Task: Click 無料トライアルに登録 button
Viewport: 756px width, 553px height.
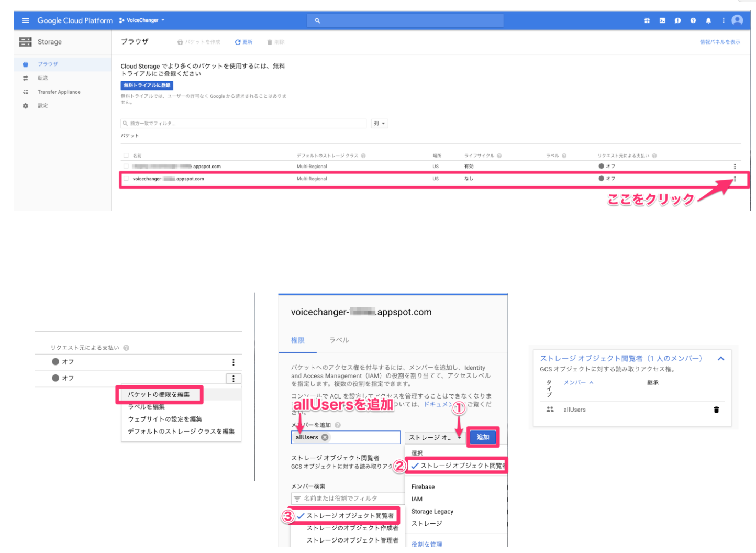Action: [x=147, y=85]
